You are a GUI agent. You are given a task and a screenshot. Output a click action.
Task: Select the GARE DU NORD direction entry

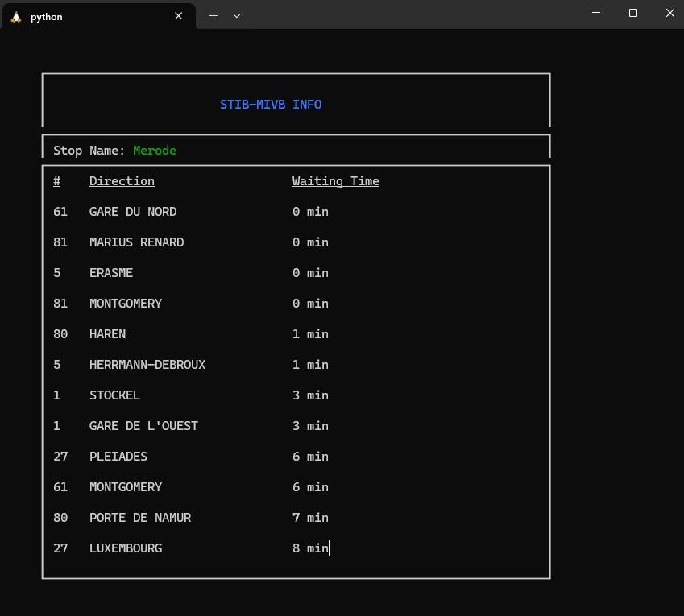pyautogui.click(x=133, y=212)
